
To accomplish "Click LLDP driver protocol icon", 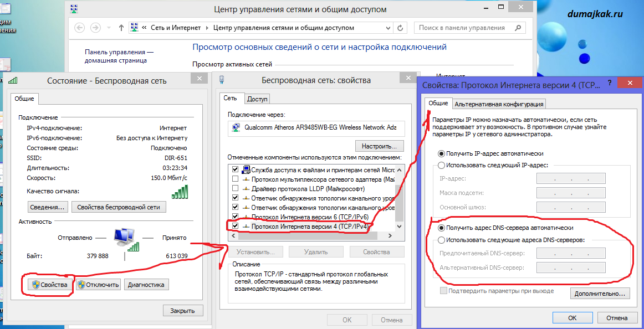I will 246,188.
